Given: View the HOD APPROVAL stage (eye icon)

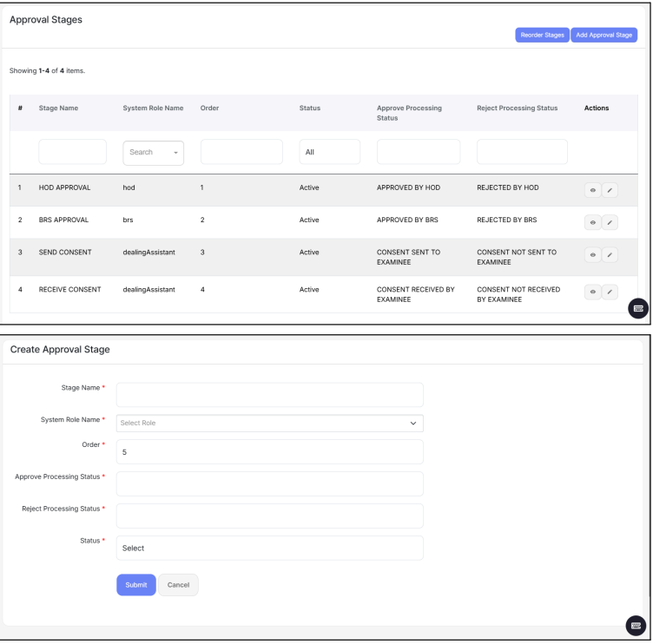Looking at the screenshot, I should coord(592,190).
